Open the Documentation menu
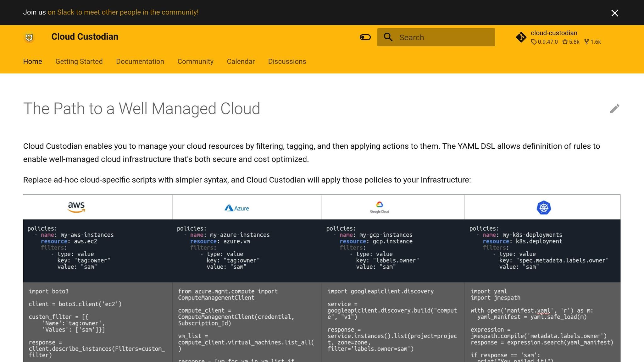Image resolution: width=644 pixels, height=362 pixels. (140, 62)
